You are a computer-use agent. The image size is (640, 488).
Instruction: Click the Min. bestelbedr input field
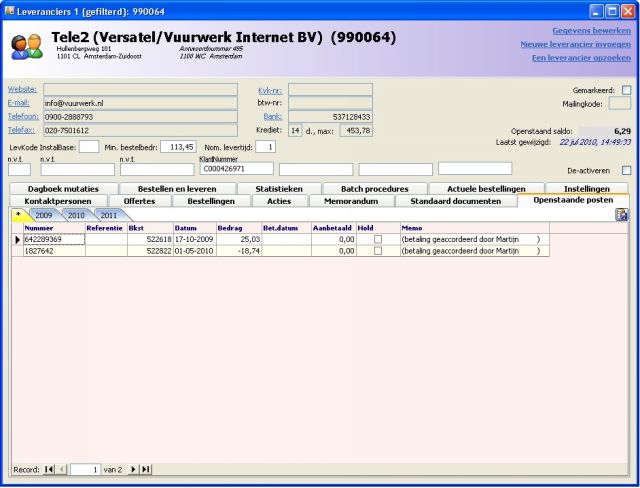(178, 147)
